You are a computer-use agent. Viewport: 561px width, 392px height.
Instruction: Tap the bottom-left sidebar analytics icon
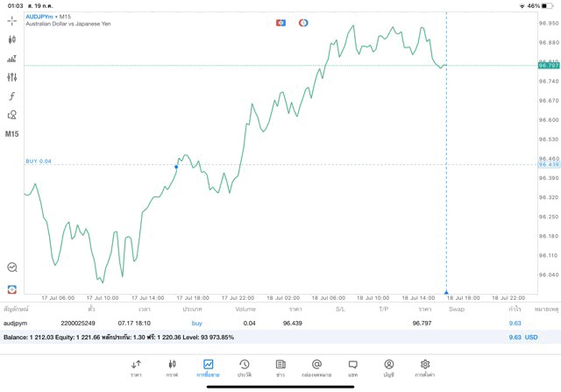tap(12, 267)
